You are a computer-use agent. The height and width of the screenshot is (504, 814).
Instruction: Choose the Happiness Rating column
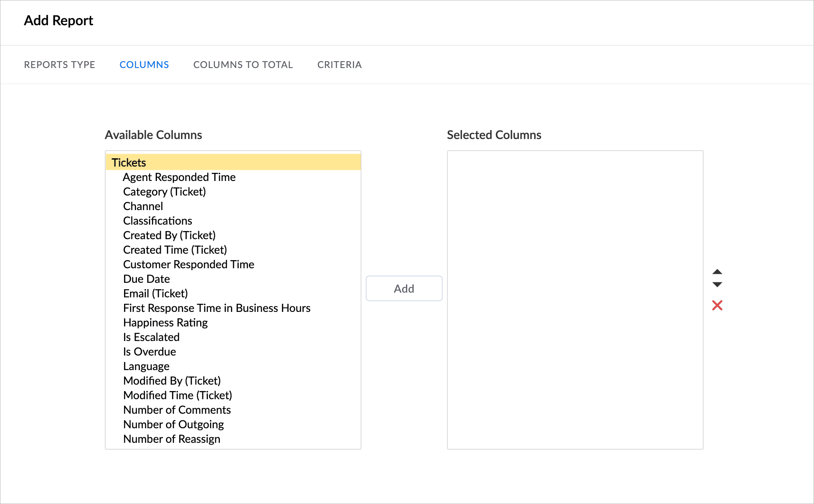tap(166, 323)
